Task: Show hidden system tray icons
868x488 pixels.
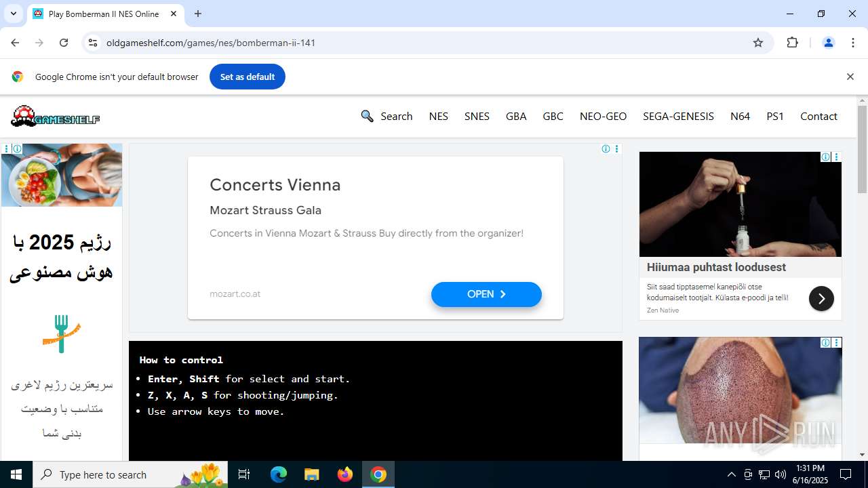Action: pos(731,474)
